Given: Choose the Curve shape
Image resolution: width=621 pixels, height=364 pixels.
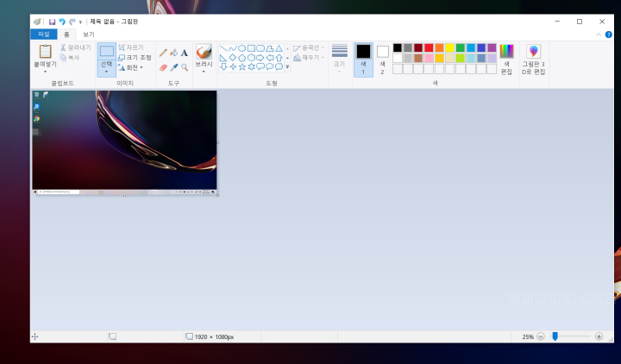Looking at the screenshot, I should pos(233,48).
